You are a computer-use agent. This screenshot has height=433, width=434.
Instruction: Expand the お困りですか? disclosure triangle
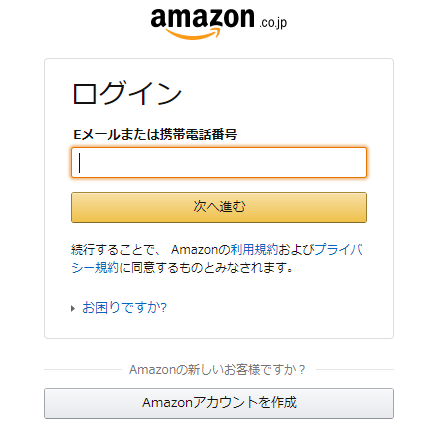[x=73, y=308]
